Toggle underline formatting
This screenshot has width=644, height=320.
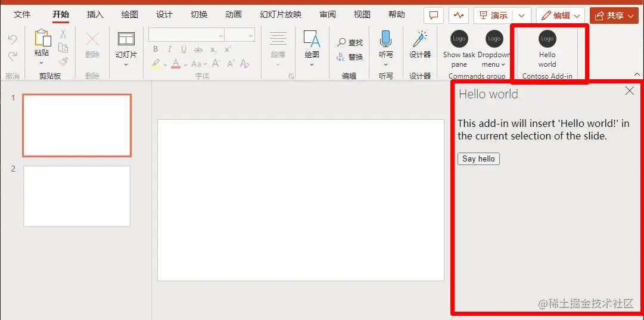(x=183, y=49)
